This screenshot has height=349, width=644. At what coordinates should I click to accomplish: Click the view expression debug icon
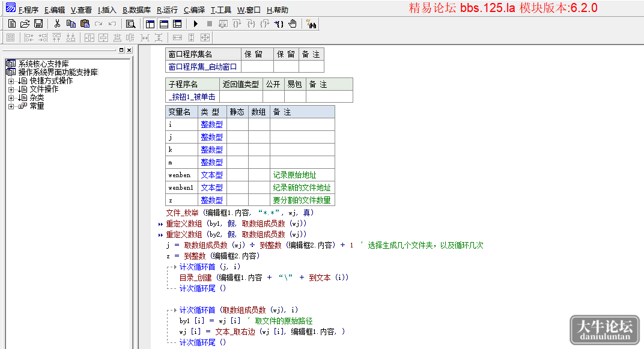tap(223, 24)
